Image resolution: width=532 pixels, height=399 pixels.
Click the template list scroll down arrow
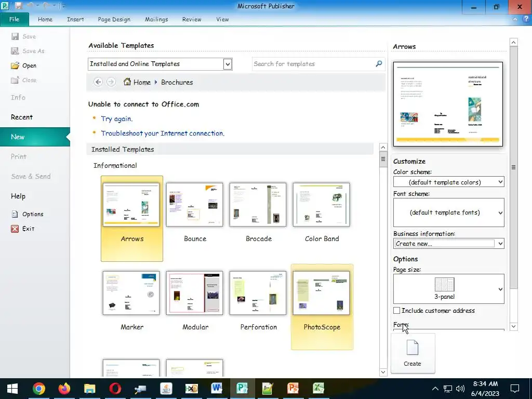[x=383, y=372]
